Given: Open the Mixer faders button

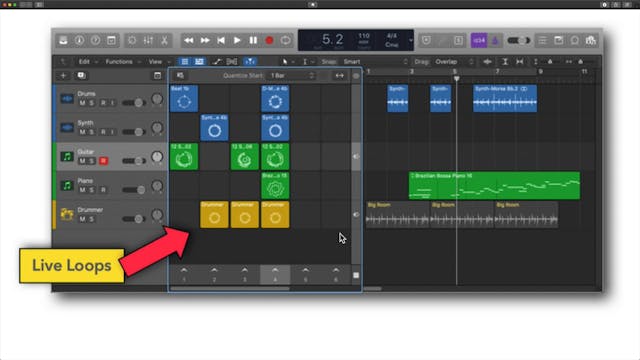Looking at the screenshot, I should click(x=148, y=40).
